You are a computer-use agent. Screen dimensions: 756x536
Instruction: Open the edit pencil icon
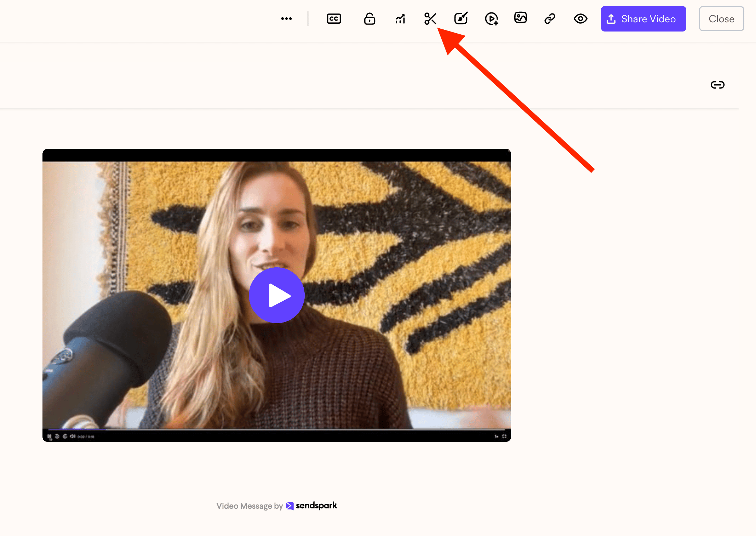(x=461, y=18)
